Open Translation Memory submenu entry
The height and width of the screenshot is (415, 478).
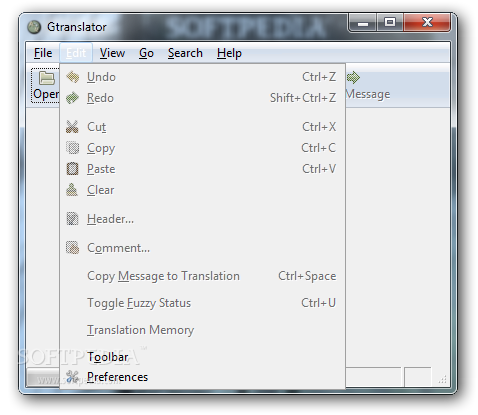pyautogui.click(x=203, y=330)
